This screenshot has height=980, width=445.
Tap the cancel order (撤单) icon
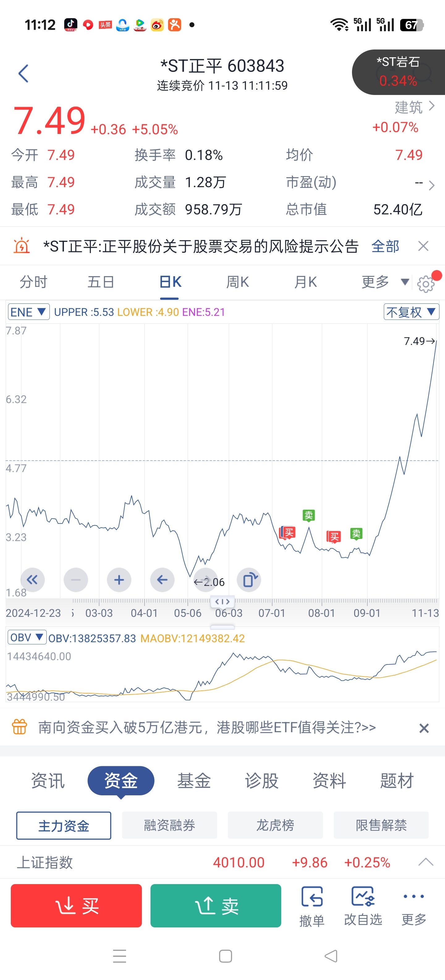coord(312,905)
